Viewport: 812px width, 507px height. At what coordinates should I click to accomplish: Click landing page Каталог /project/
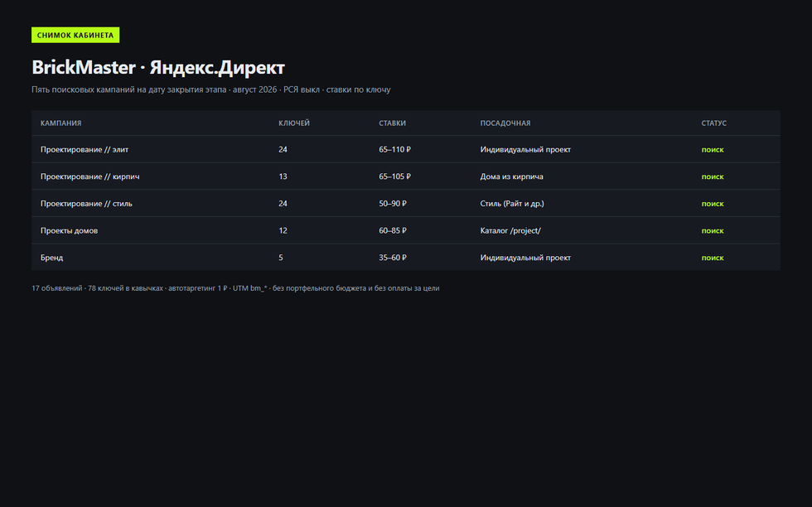click(x=510, y=230)
